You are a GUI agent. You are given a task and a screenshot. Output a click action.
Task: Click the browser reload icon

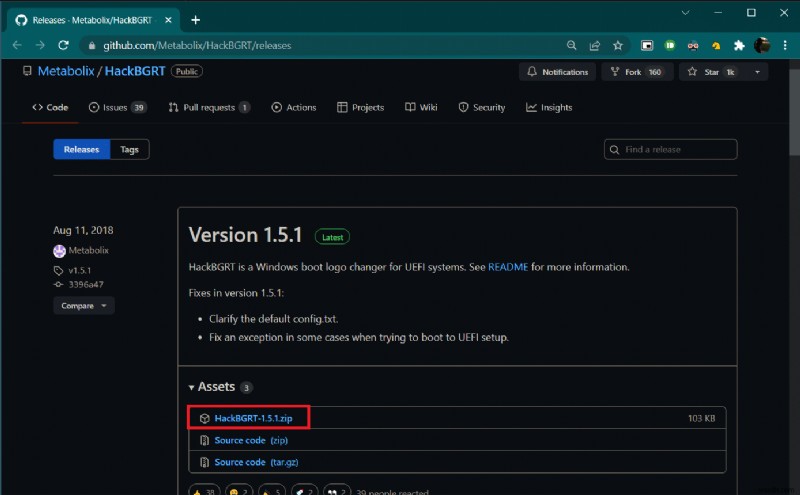63,45
